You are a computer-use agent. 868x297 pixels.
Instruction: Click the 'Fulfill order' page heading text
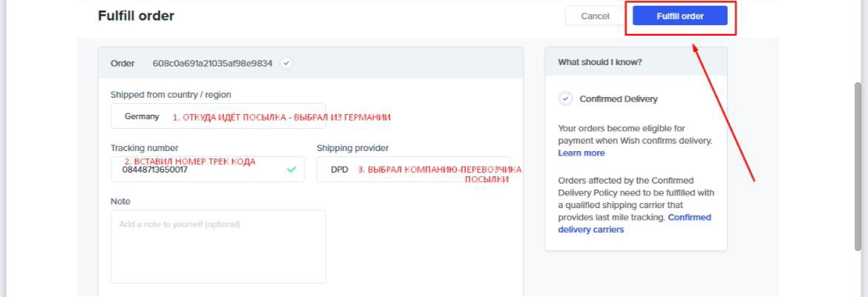click(136, 16)
